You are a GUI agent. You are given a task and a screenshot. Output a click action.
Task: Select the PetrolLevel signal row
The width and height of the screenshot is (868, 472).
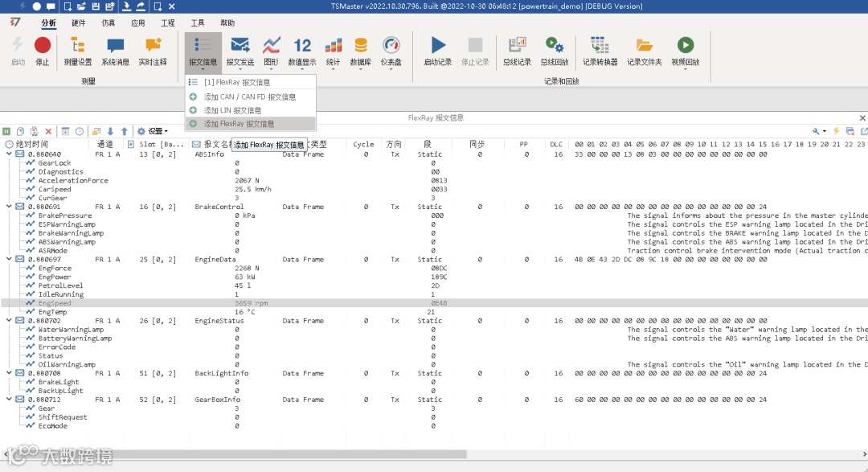pyautogui.click(x=434, y=285)
